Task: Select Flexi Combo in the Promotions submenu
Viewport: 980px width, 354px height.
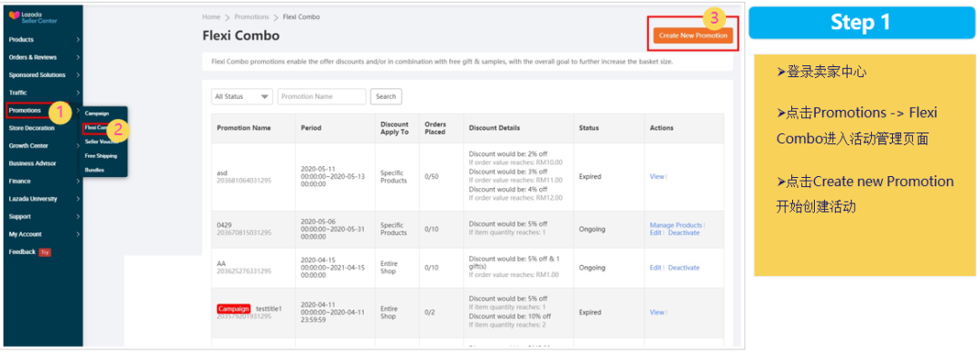Action: click(97, 128)
